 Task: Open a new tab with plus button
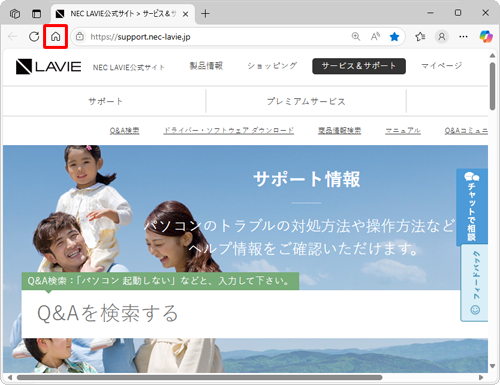[205, 14]
